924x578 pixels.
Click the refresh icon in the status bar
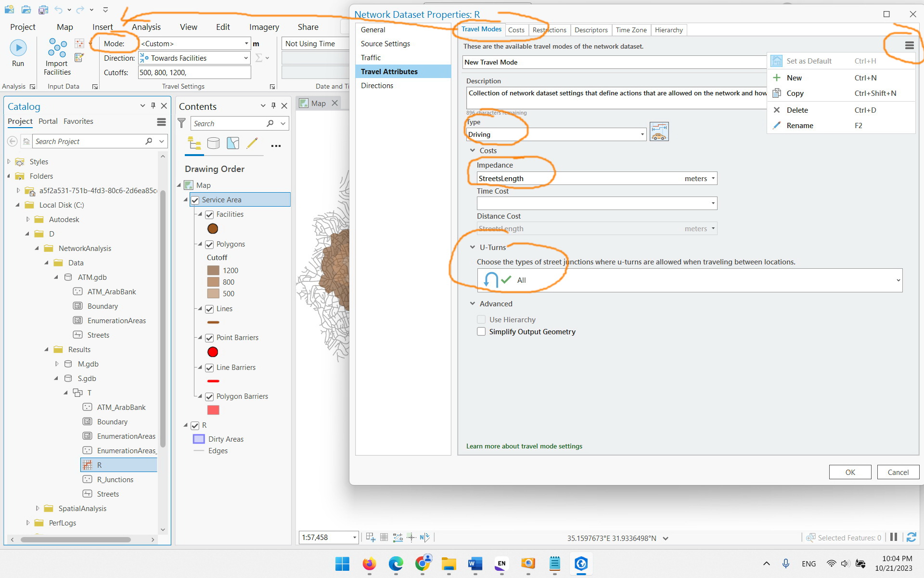point(911,537)
